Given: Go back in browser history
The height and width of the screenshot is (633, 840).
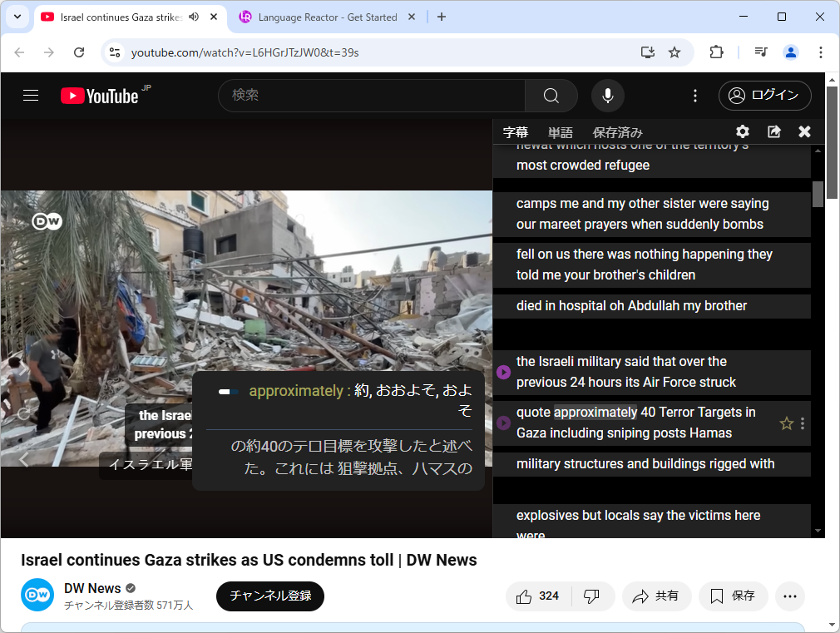Looking at the screenshot, I should pyautogui.click(x=19, y=52).
